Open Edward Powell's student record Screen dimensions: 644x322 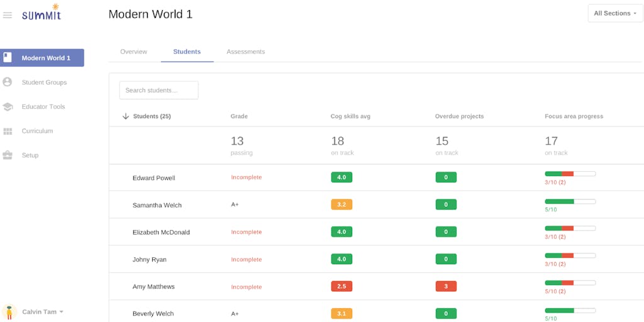[153, 178]
